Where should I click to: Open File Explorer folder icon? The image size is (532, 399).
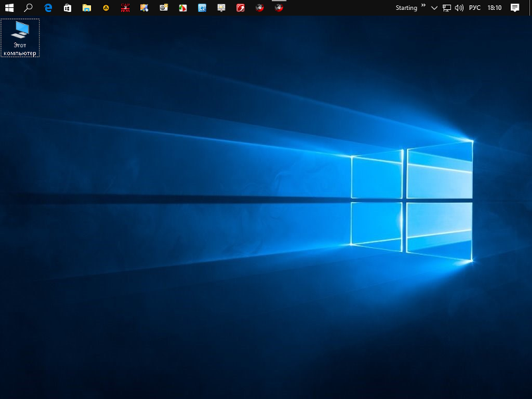pyautogui.click(x=87, y=7)
